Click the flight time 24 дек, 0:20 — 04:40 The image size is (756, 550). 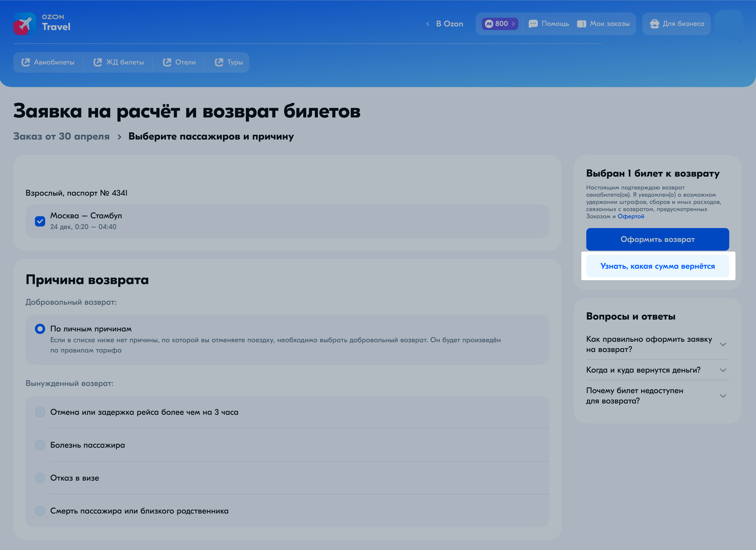(83, 227)
